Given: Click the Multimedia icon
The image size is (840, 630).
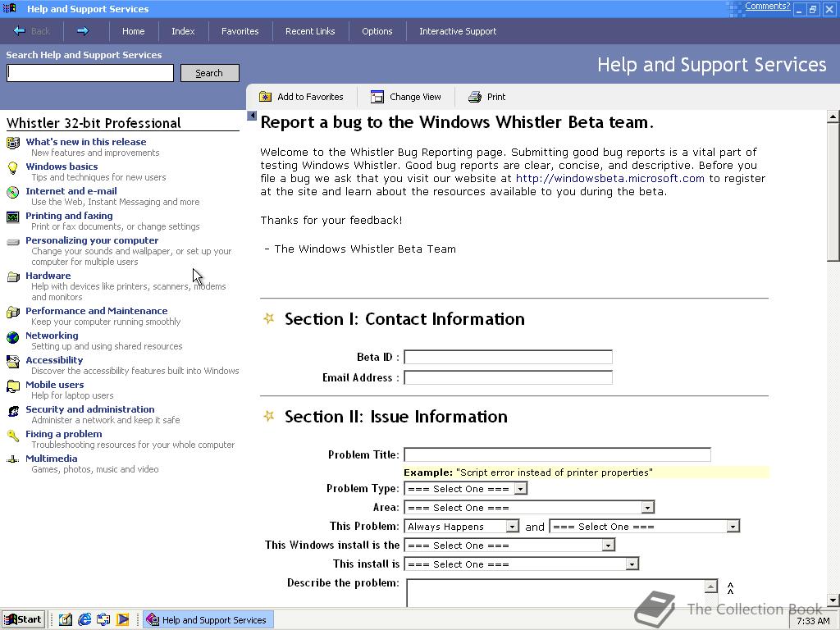Looking at the screenshot, I should point(13,459).
